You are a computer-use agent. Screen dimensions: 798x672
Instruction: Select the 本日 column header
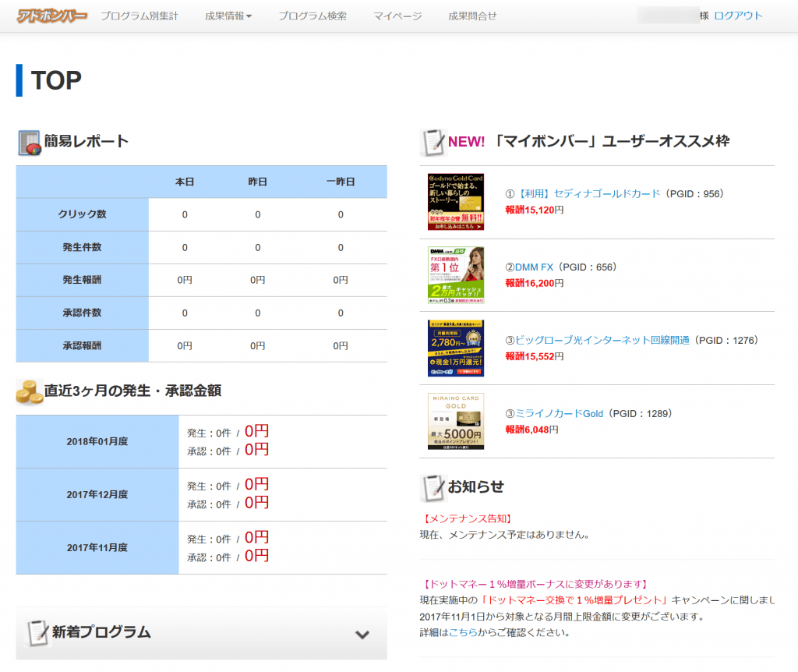[x=185, y=182]
